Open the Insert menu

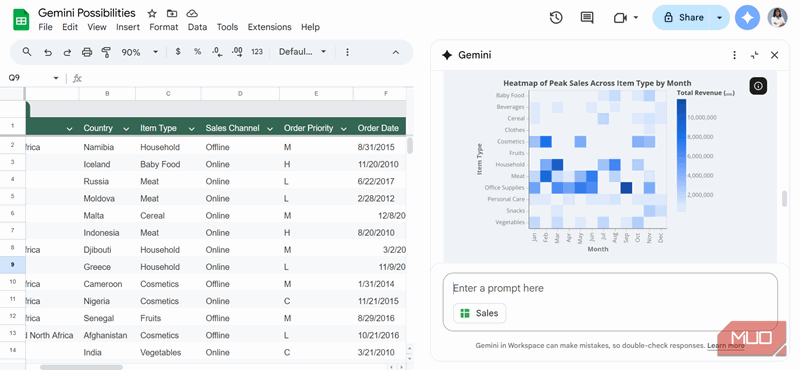pos(128,27)
